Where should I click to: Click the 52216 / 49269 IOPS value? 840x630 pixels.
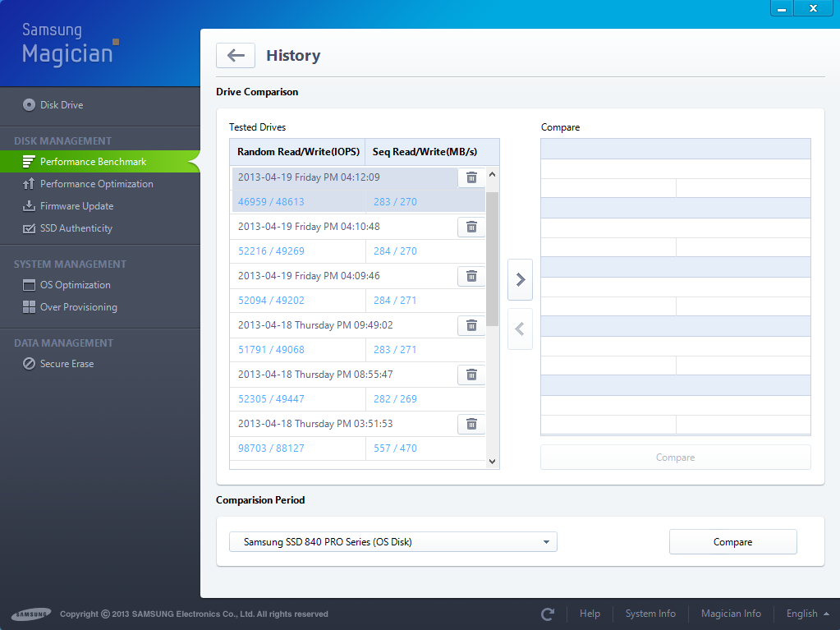271,251
